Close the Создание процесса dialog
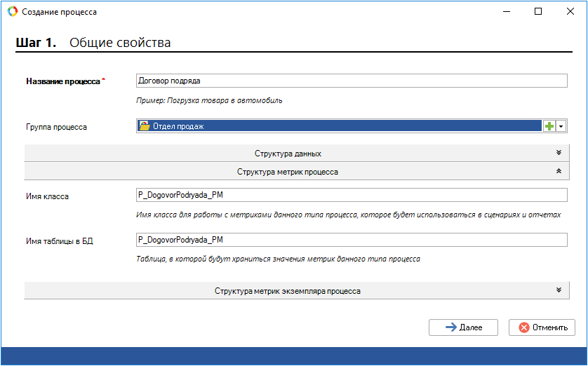Viewport: 588px width, 366px height. pyautogui.click(x=570, y=12)
